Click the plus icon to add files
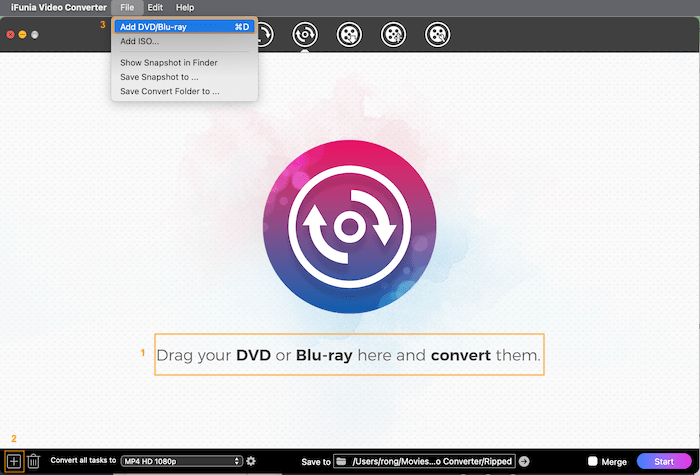 [13, 461]
